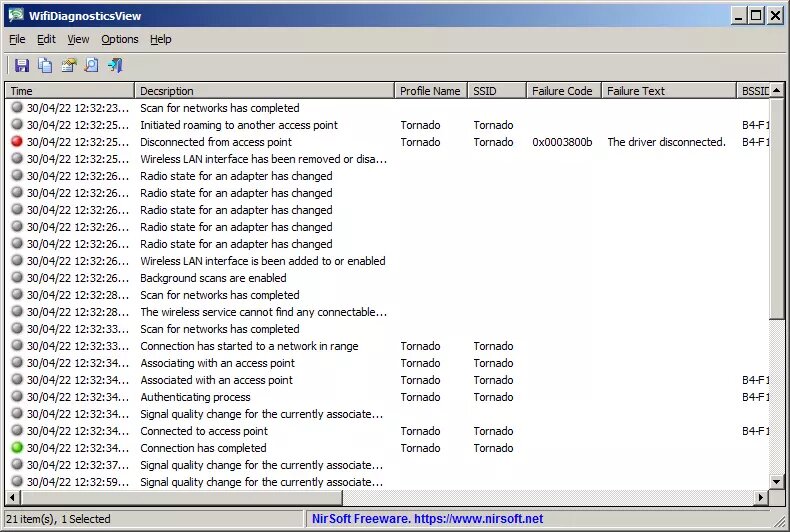Select the Authenticating process row

[x=195, y=397]
